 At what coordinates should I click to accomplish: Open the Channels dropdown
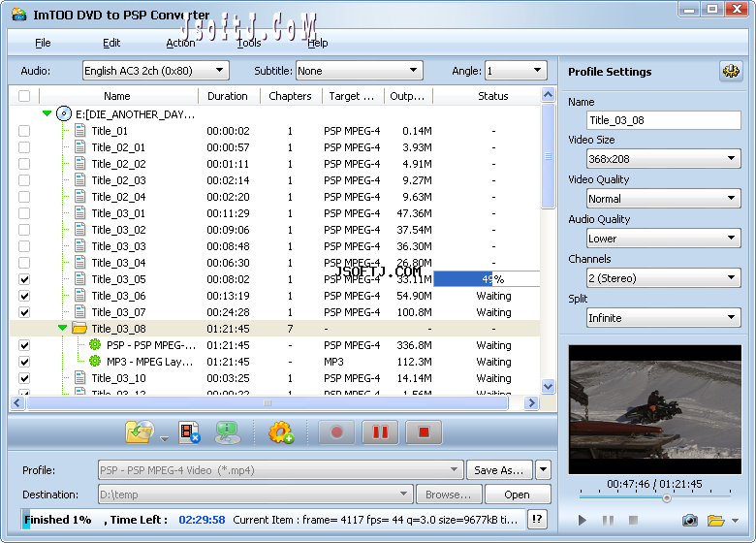point(664,277)
